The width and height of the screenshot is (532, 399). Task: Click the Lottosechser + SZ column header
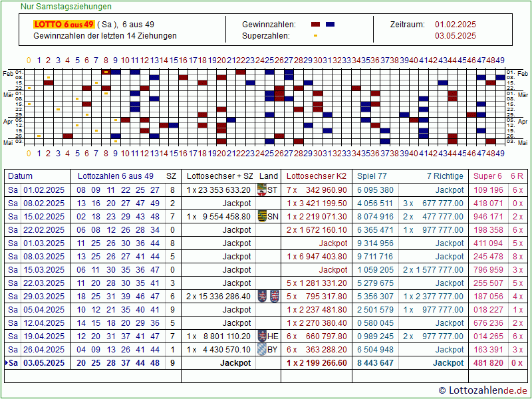click(x=220, y=176)
